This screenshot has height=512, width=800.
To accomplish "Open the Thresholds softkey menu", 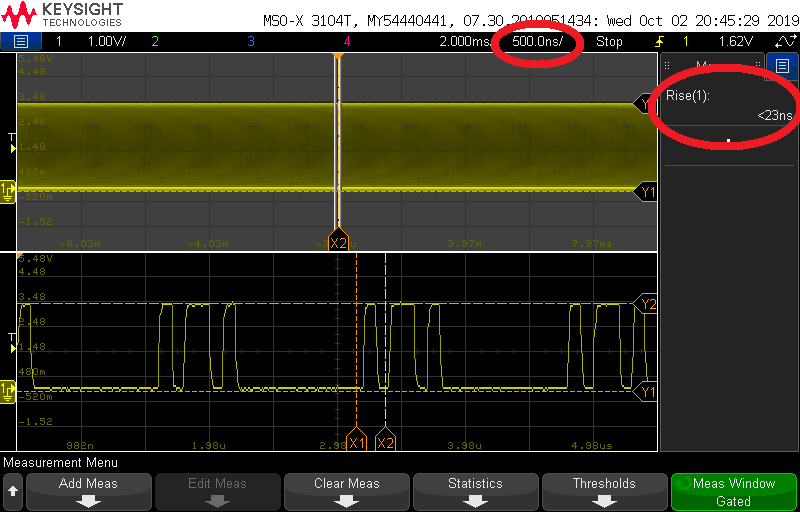I will (x=604, y=491).
